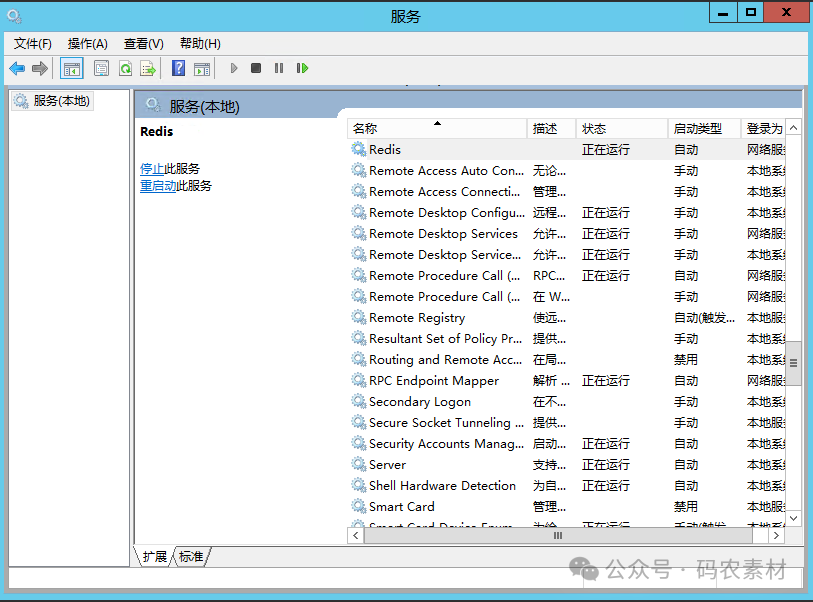Image resolution: width=813 pixels, height=602 pixels.
Task: Click the vertical scrollbar up arrow
Action: (x=793, y=128)
